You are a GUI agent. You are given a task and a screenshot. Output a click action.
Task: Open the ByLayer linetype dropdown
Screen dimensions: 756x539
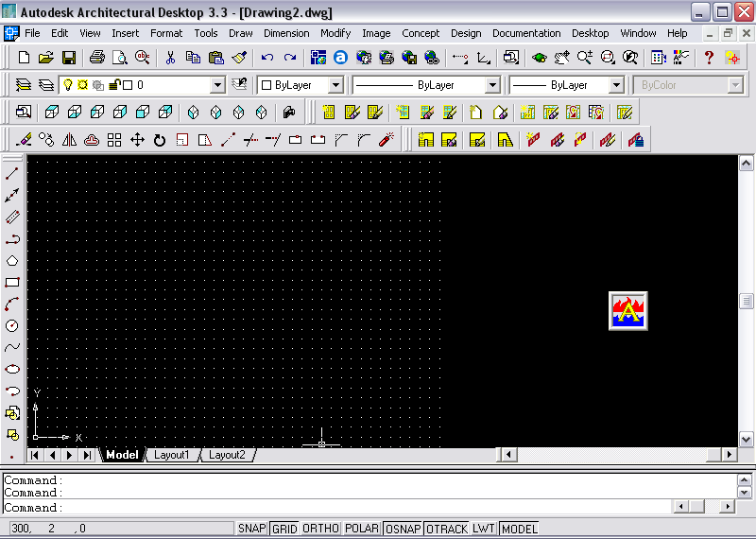(x=492, y=85)
